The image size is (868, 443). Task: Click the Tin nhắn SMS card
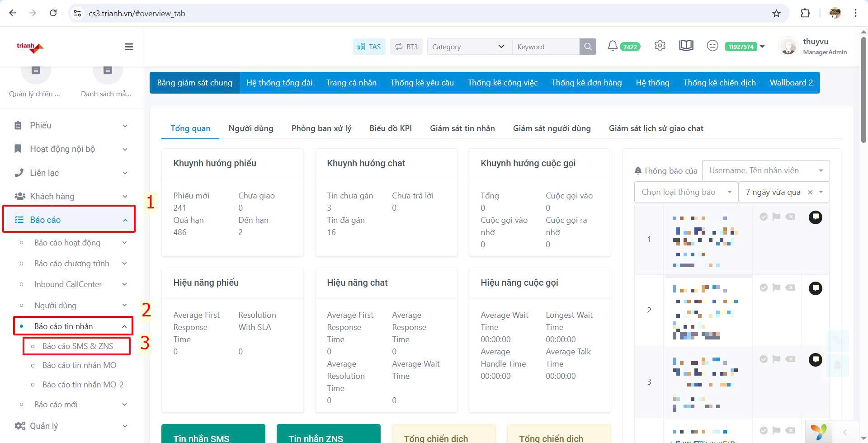[213, 434]
